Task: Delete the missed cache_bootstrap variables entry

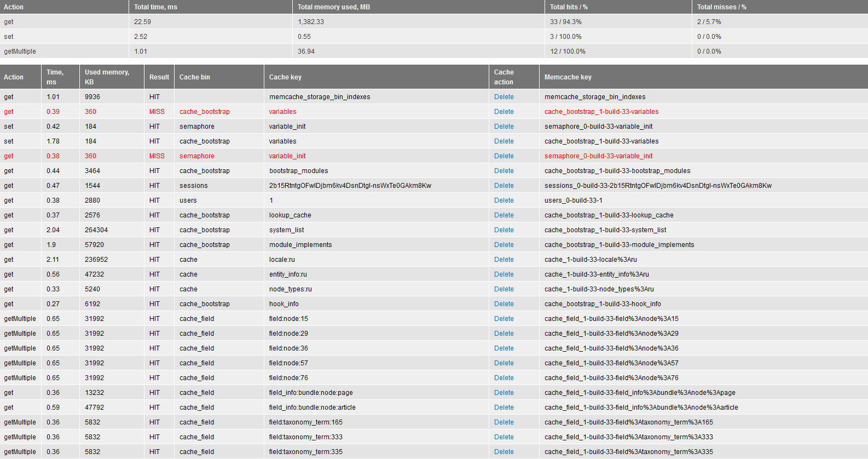Action: pos(504,112)
